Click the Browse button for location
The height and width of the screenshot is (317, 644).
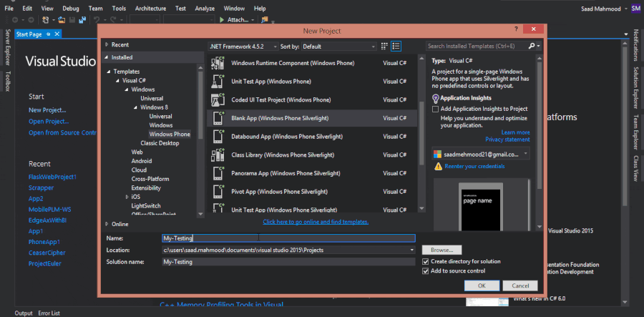click(441, 250)
